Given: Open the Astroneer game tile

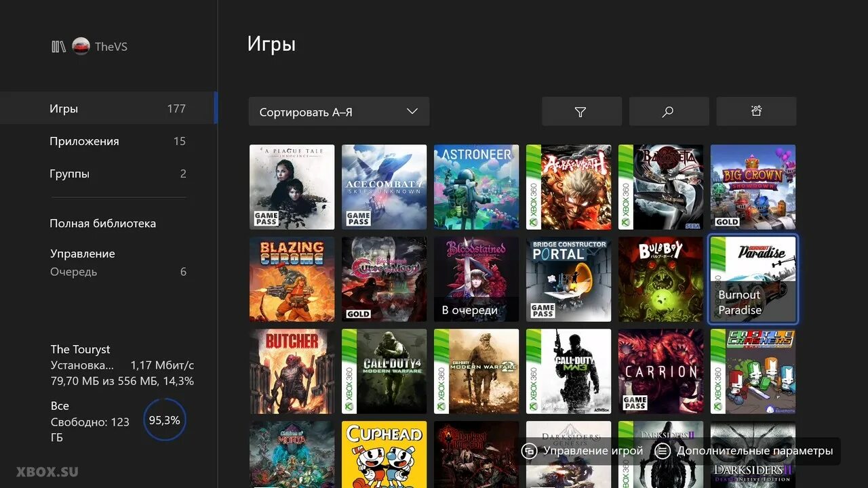Looking at the screenshot, I should tap(476, 187).
